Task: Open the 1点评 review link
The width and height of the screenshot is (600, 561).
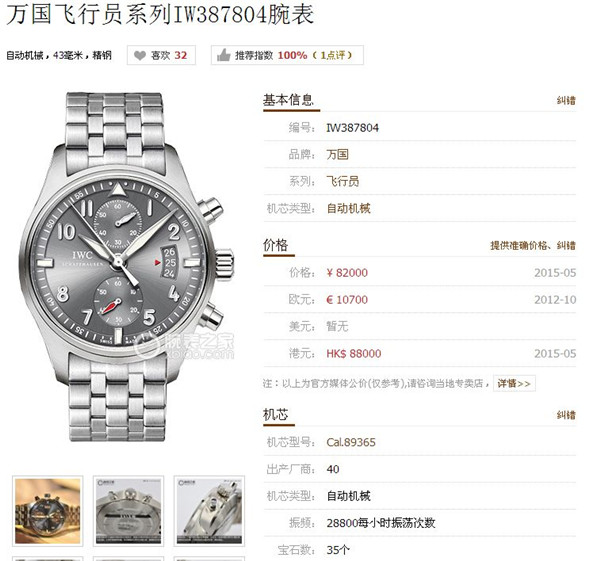Action: click(332, 55)
